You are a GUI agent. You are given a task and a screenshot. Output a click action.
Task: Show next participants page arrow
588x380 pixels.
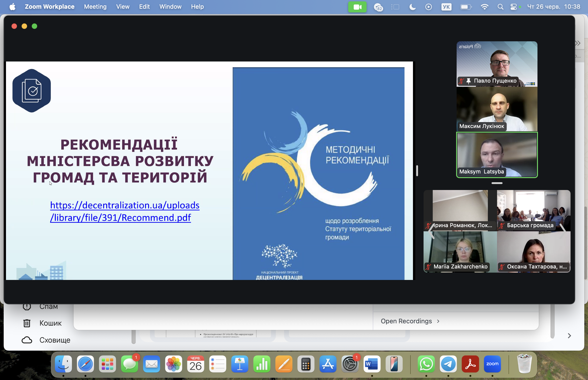click(x=563, y=232)
